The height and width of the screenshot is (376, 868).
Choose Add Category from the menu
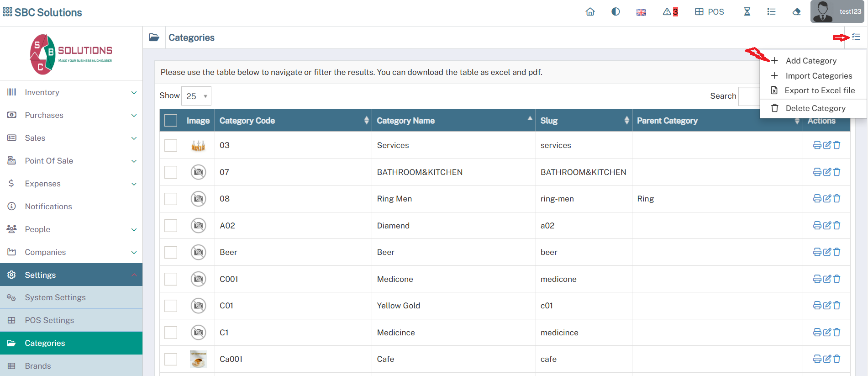tap(811, 61)
